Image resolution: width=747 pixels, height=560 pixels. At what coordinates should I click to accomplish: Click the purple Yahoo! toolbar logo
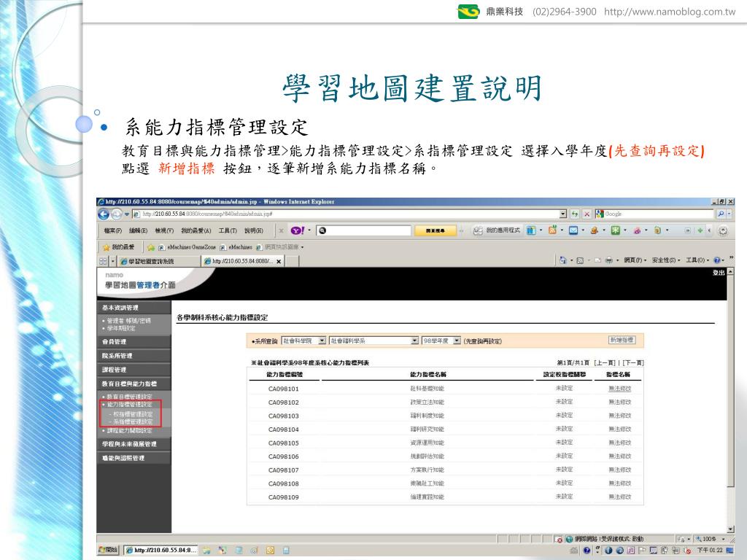click(x=298, y=230)
